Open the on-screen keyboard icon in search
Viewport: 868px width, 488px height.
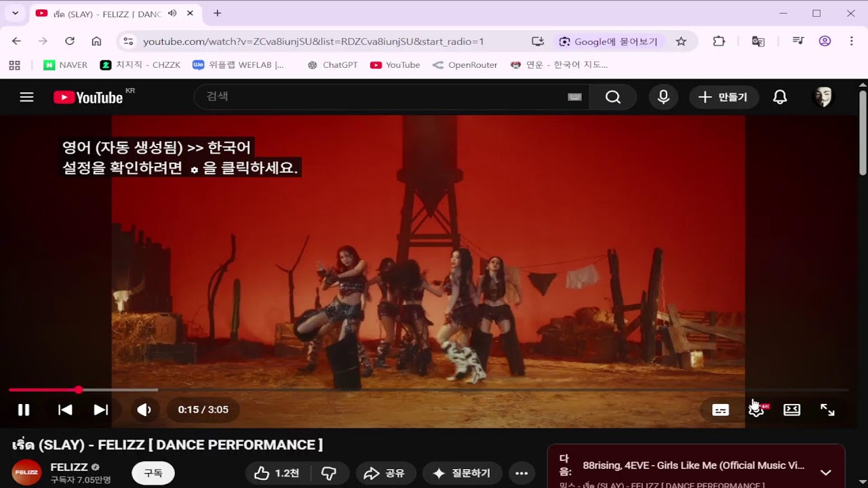pos(574,97)
